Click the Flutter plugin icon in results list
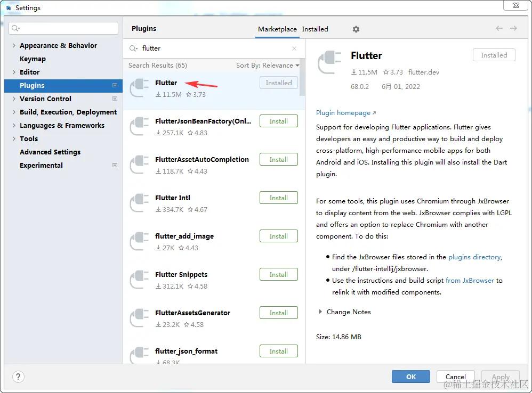 140,88
